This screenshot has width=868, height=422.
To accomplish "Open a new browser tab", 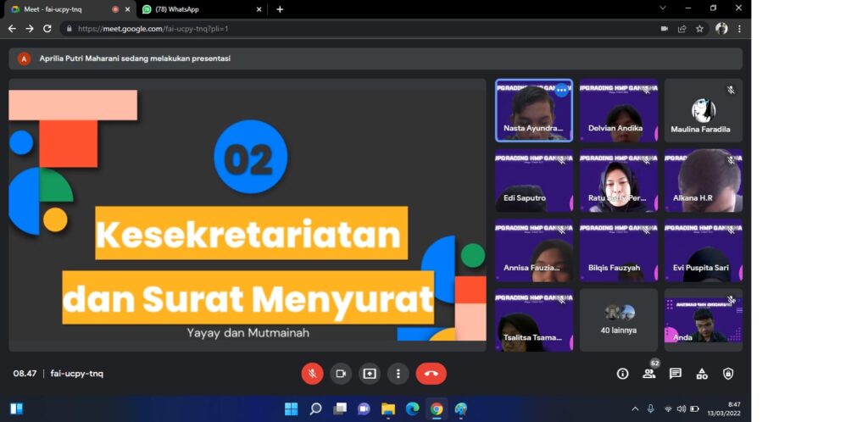I will pyautogui.click(x=280, y=9).
